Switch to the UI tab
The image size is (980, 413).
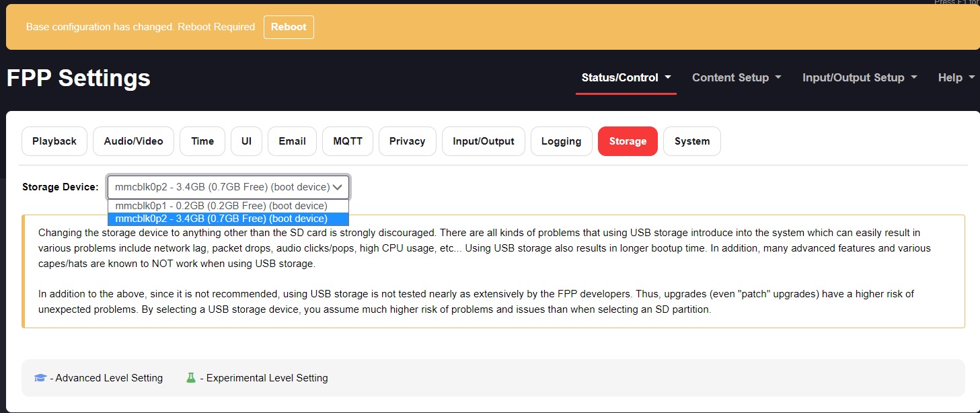point(246,141)
